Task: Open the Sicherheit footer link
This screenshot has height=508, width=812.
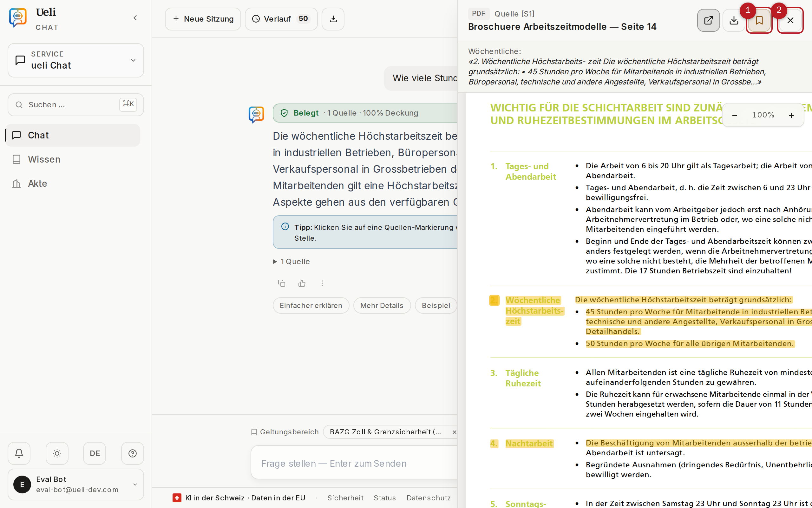Action: coord(345,498)
